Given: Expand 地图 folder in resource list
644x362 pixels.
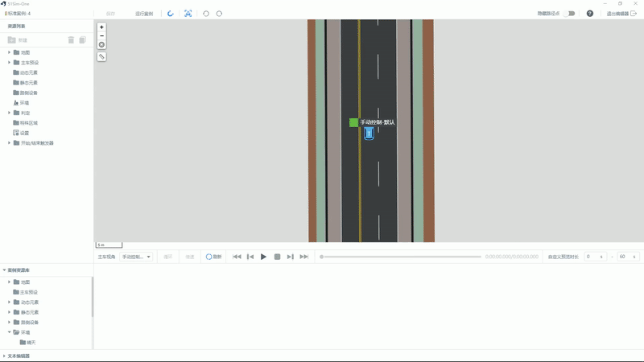Looking at the screenshot, I should (x=9, y=52).
